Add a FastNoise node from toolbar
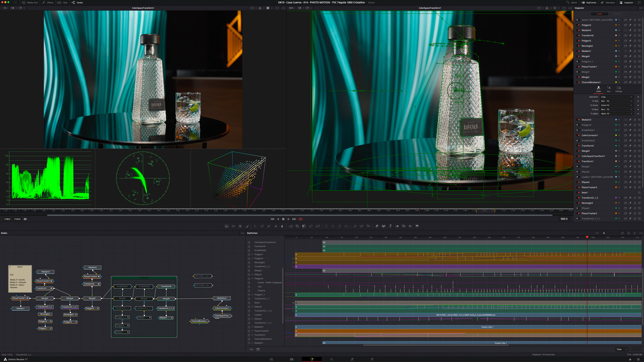644x362 pixels. [x=233, y=226]
